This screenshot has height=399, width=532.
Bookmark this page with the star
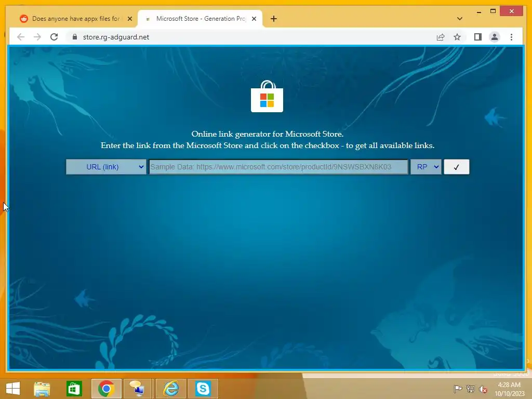[457, 37]
